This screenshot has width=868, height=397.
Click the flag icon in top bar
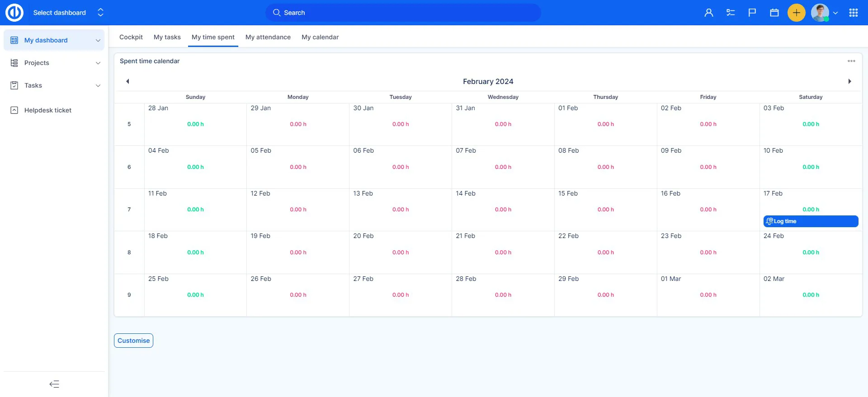click(x=752, y=13)
